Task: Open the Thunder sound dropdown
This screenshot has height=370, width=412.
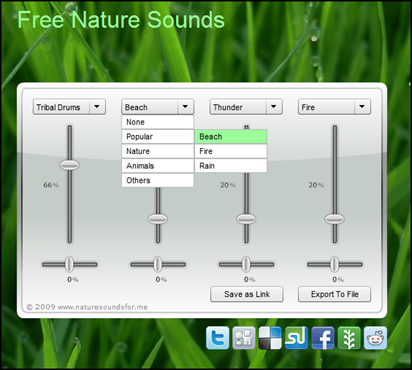Action: (246, 107)
